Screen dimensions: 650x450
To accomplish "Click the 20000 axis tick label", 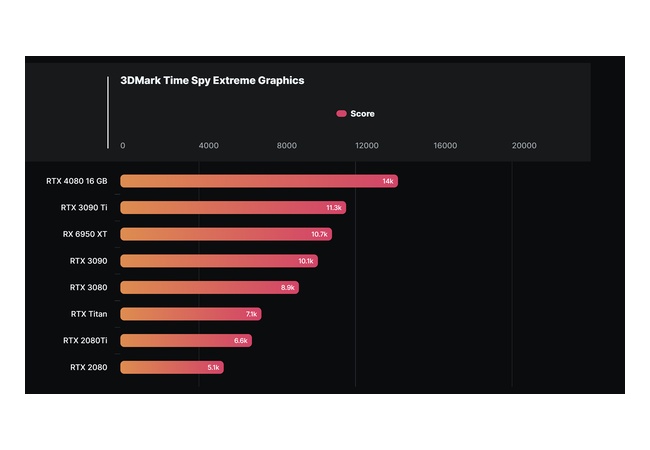I will click(x=524, y=145).
